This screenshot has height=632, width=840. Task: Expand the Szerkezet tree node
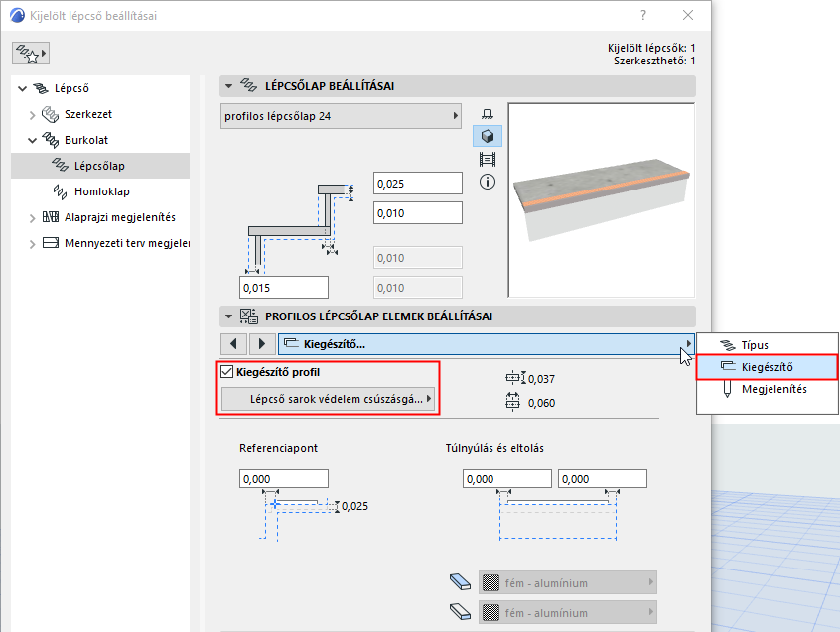(32, 114)
